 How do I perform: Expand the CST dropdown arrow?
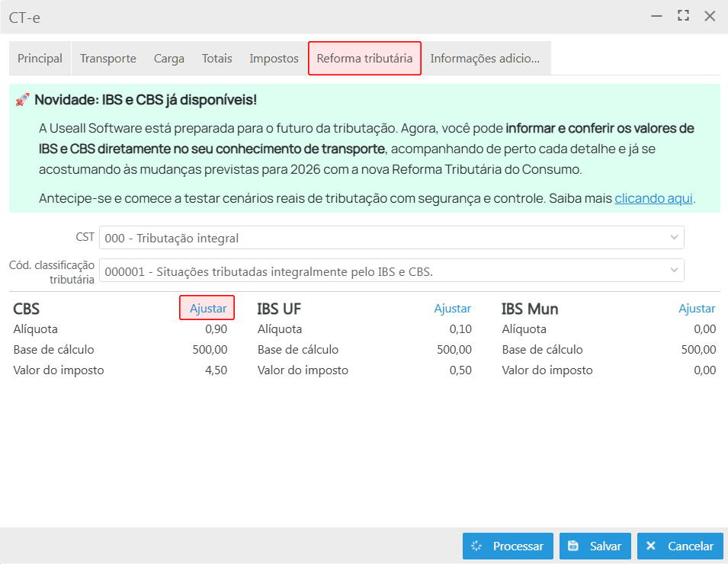[x=674, y=238]
